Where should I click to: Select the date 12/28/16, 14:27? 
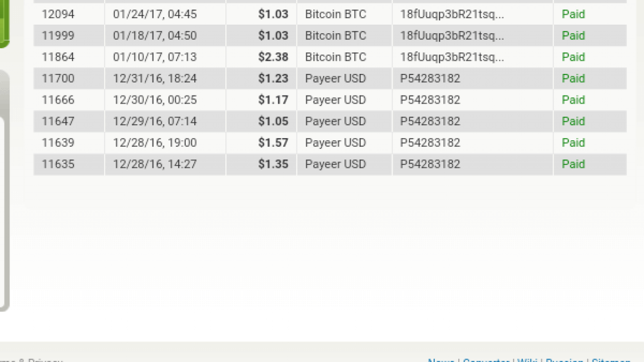point(154,164)
